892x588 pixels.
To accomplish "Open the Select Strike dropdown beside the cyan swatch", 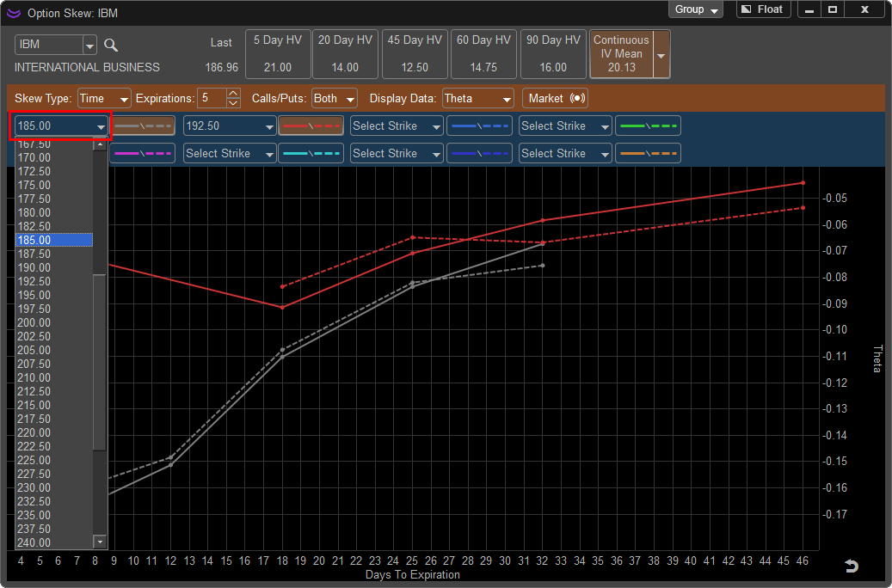I will click(230, 154).
